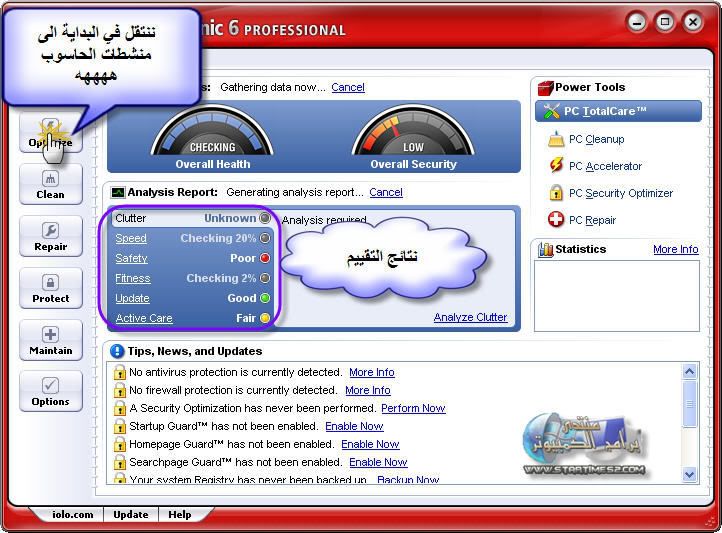Click Perform Now for Security Optimization
722x533 pixels.
pyautogui.click(x=413, y=408)
